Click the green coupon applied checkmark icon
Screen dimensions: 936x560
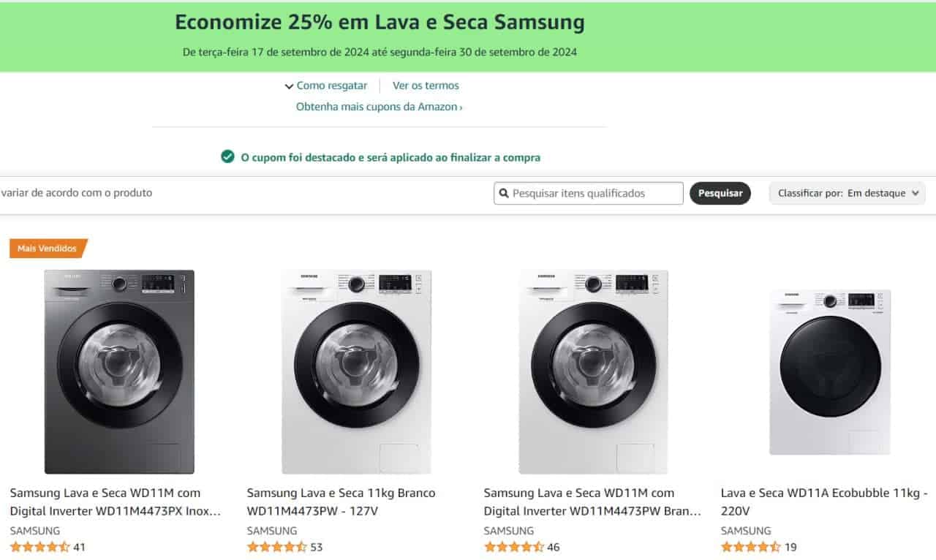coord(227,156)
